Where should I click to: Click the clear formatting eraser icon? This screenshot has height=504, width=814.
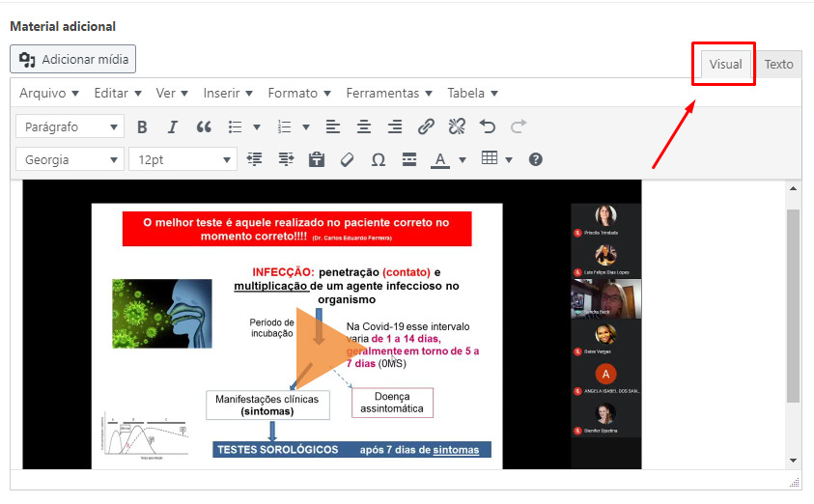coord(347,159)
